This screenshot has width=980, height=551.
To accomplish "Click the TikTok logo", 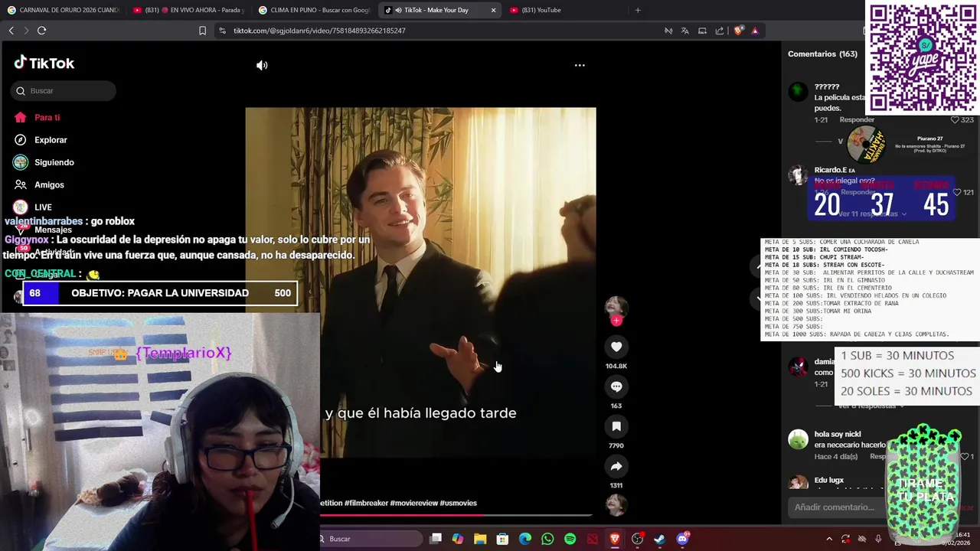I will click(44, 63).
